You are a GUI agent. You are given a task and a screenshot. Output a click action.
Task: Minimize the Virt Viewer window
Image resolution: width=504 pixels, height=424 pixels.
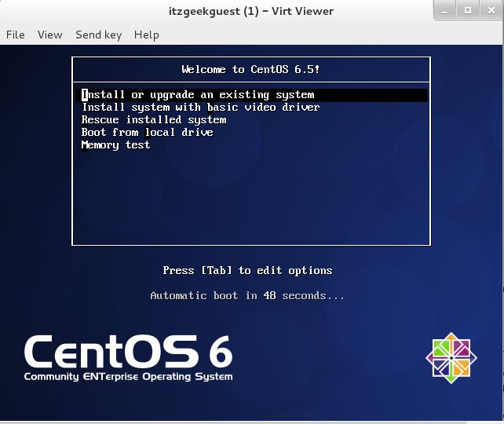coord(444,11)
